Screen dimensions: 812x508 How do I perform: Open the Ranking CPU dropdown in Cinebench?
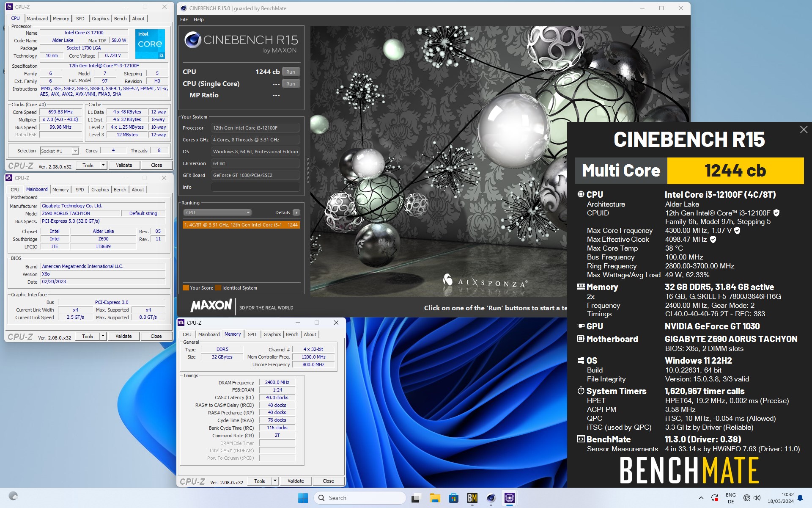click(x=217, y=213)
